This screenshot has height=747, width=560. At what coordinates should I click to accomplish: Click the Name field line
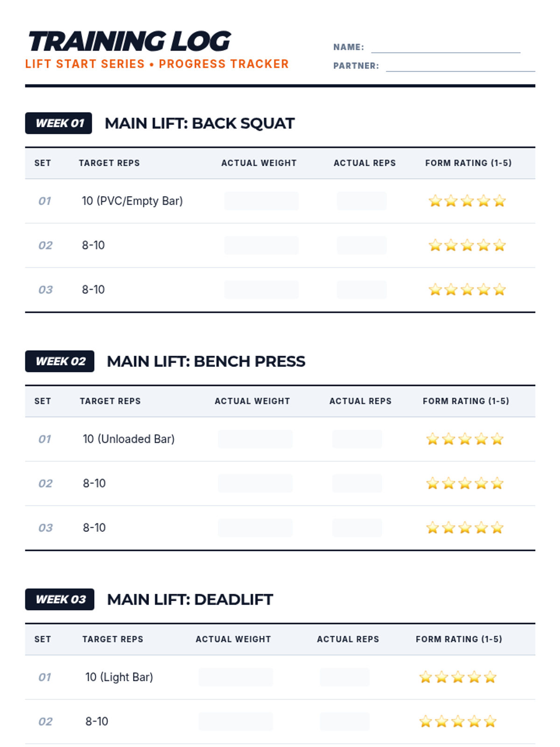click(446, 48)
